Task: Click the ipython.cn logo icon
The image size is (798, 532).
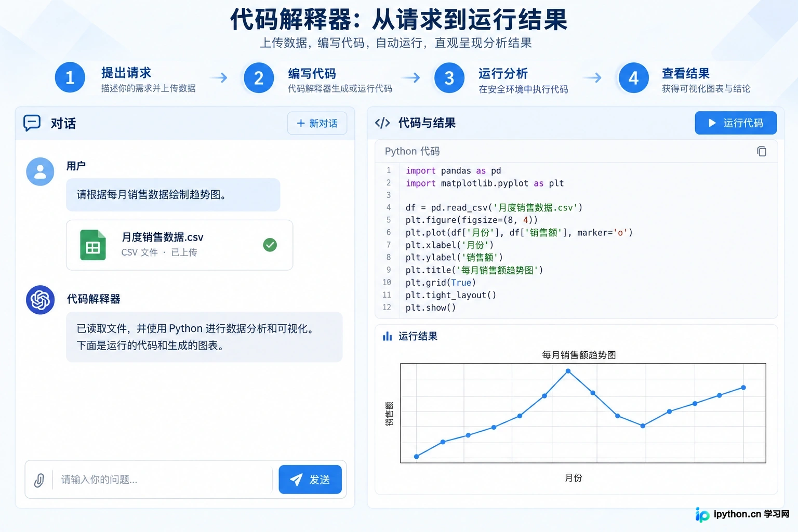Action: click(x=702, y=514)
